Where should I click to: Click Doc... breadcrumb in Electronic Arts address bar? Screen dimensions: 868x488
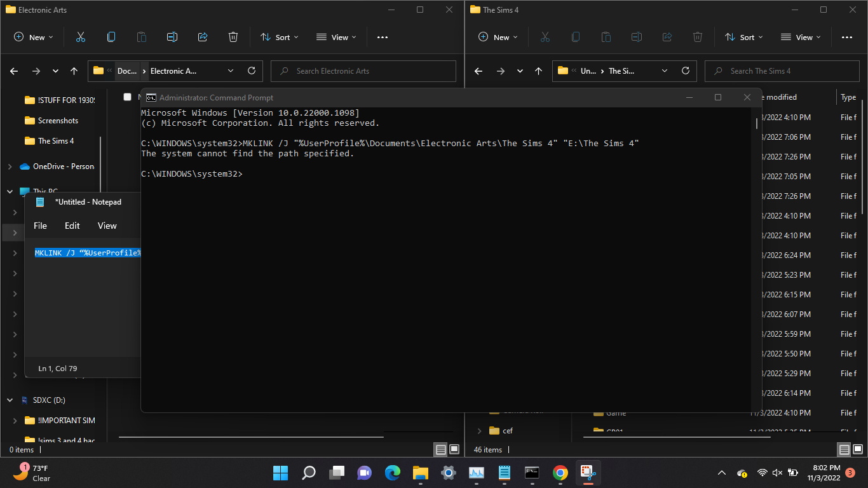(127, 71)
